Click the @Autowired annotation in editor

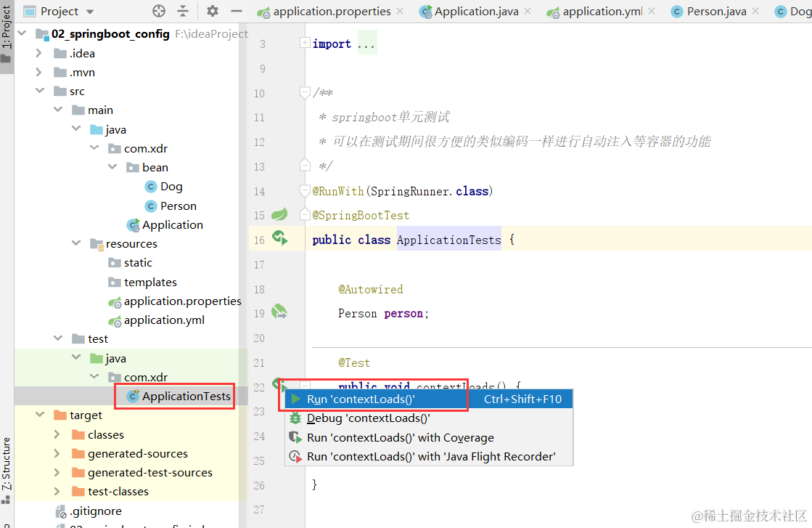tap(370, 289)
